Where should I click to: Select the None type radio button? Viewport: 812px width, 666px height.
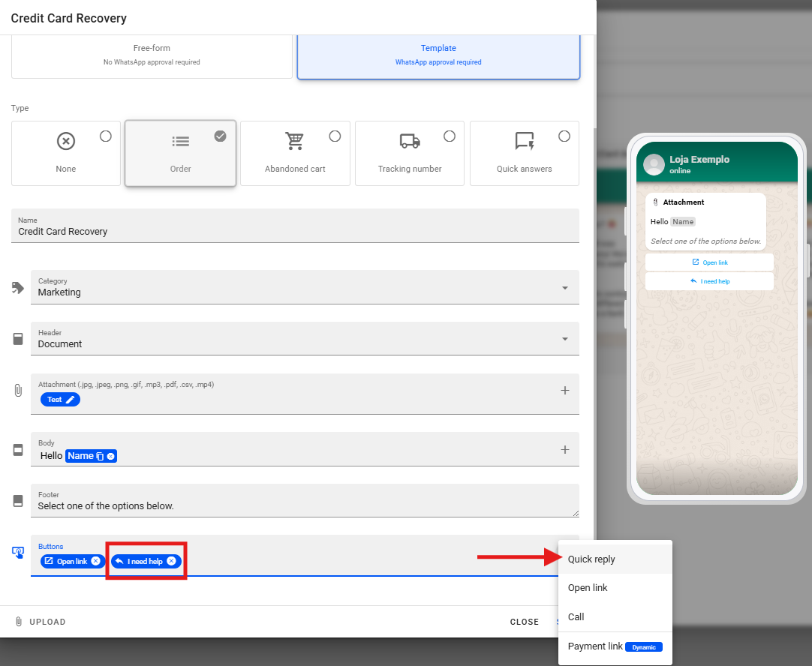tap(106, 136)
